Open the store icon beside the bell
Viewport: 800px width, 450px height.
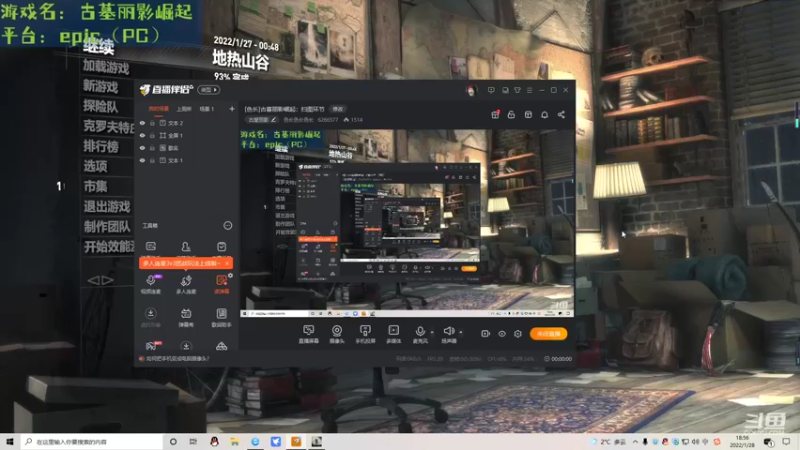[528, 115]
